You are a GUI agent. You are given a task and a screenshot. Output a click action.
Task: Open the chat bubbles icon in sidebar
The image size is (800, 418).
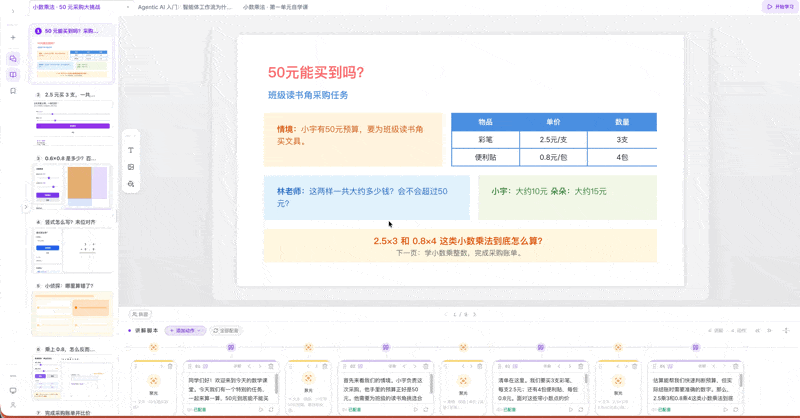[x=13, y=59]
